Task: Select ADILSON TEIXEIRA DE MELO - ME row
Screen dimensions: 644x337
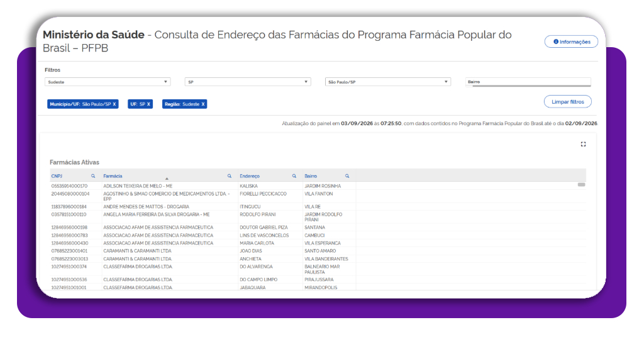Action: click(x=138, y=186)
